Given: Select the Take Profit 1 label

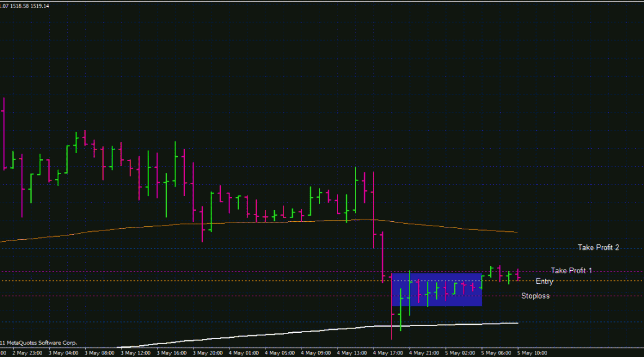Looking at the screenshot, I should 571,270.
